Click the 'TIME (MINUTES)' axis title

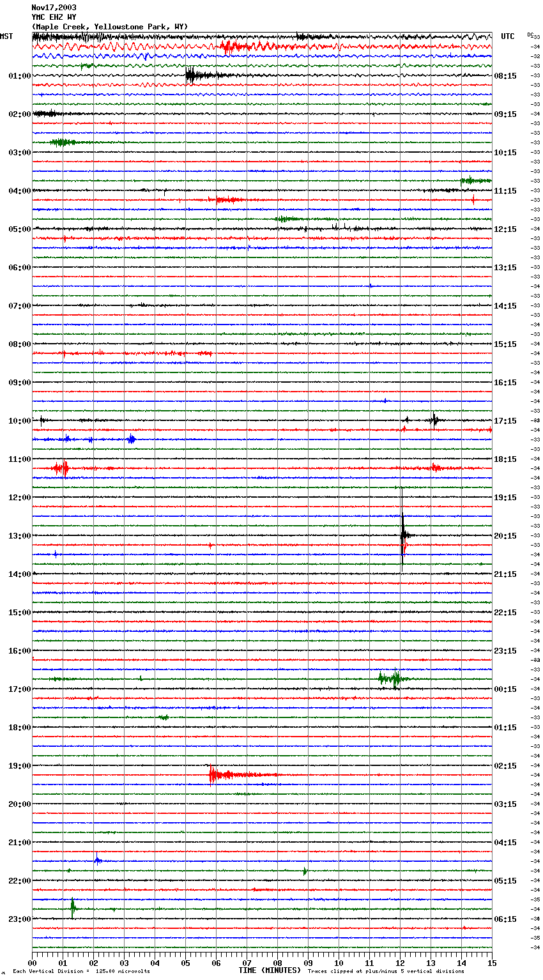[x=270, y=970]
